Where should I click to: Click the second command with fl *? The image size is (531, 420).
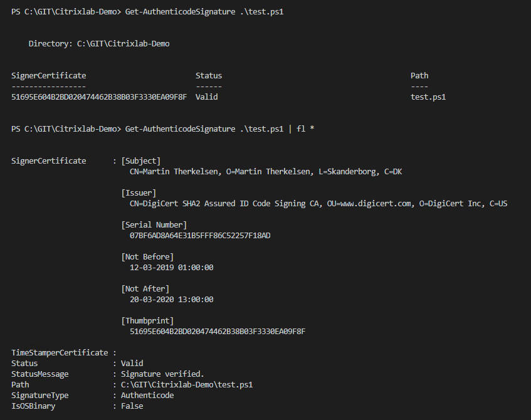pyautogui.click(x=163, y=129)
